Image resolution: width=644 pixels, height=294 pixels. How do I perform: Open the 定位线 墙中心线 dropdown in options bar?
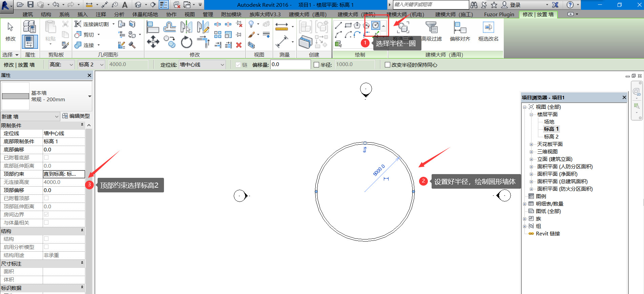click(x=202, y=65)
